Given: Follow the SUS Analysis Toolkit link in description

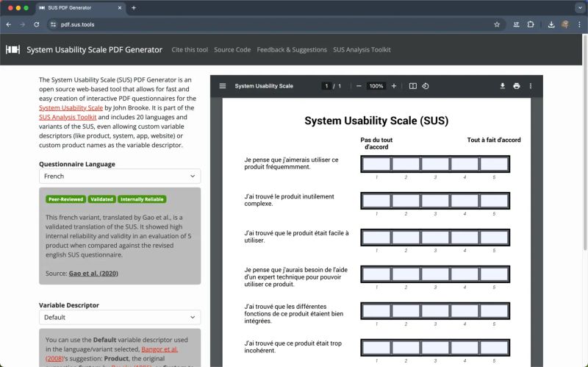Looking at the screenshot, I should [68, 117].
